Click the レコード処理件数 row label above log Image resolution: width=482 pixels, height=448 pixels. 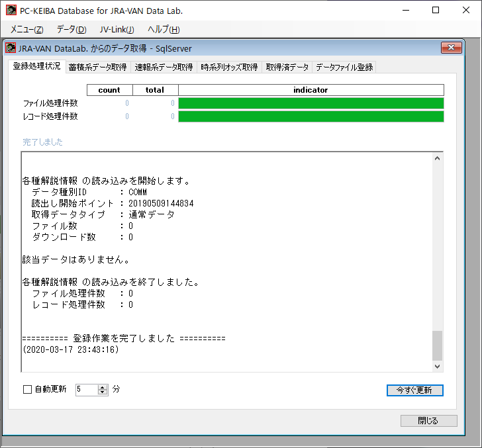(50, 116)
